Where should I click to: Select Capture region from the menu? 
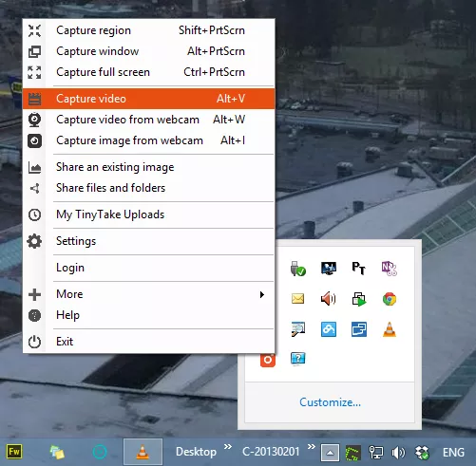pyautogui.click(x=148, y=30)
